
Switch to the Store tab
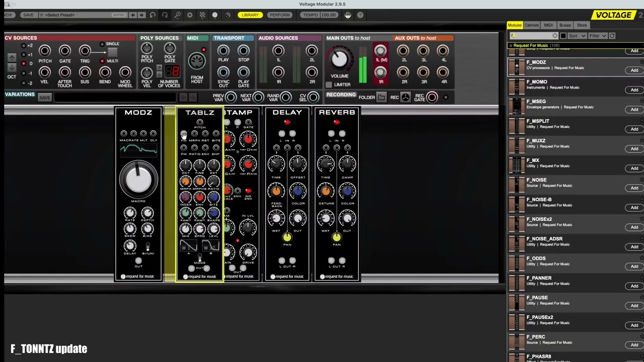point(582,25)
